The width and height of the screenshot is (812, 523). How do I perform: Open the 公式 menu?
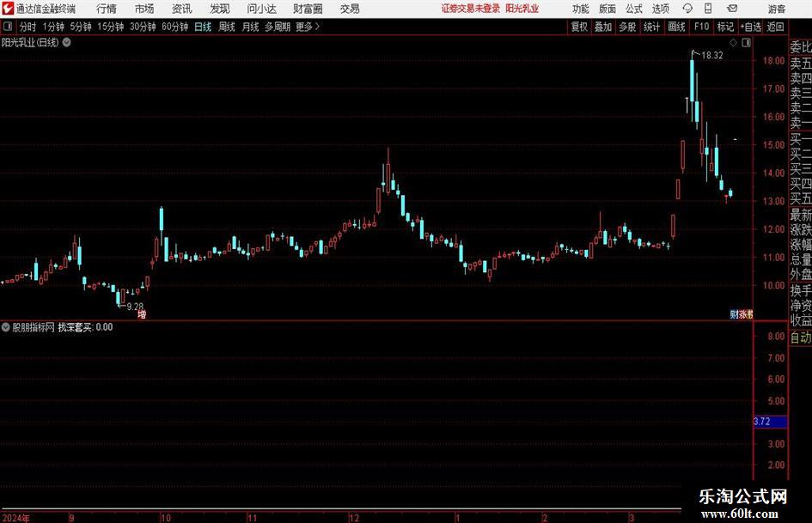click(x=633, y=9)
